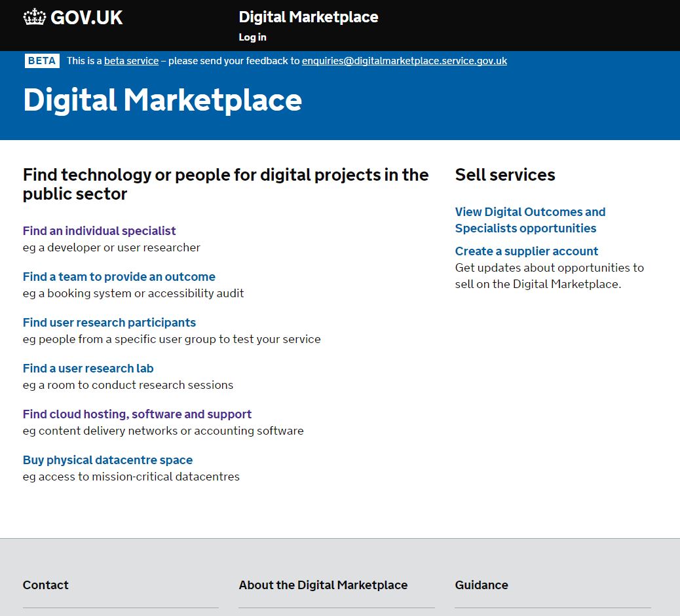Click text 'eg a developer or user researcher'
The height and width of the screenshot is (616, 680).
point(111,247)
